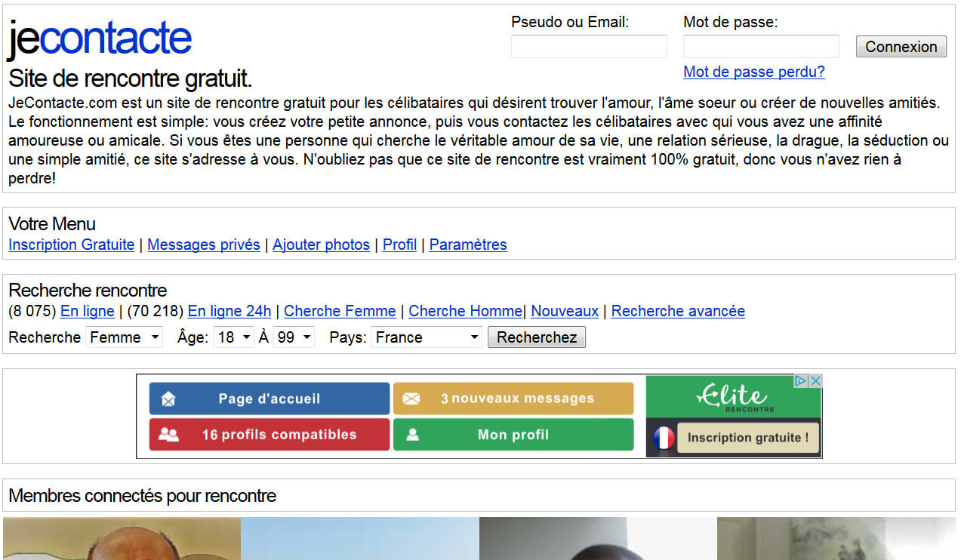
Task: Click the French flag icon in ad
Action: tap(664, 438)
